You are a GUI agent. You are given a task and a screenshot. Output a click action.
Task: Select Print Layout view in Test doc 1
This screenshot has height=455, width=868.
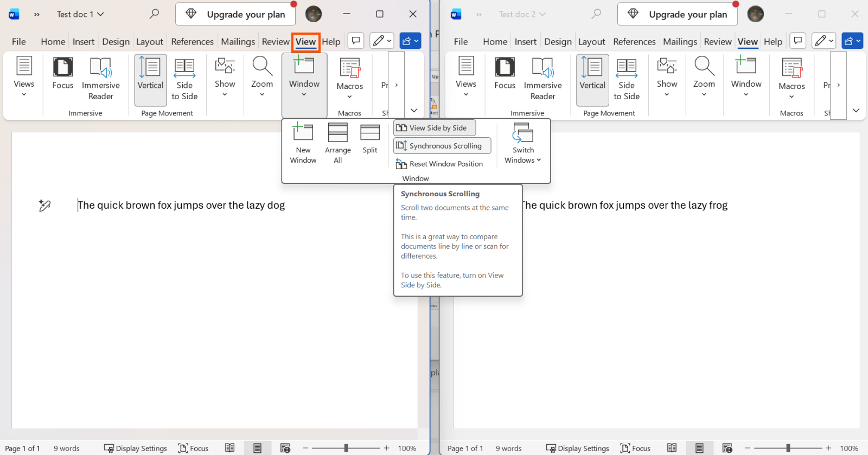click(257, 448)
